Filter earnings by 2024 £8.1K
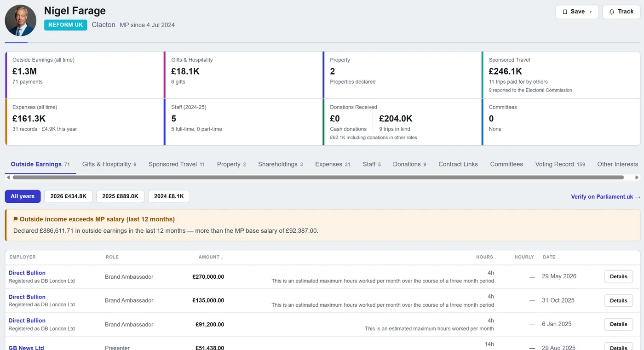The height and width of the screenshot is (350, 644). click(x=169, y=196)
